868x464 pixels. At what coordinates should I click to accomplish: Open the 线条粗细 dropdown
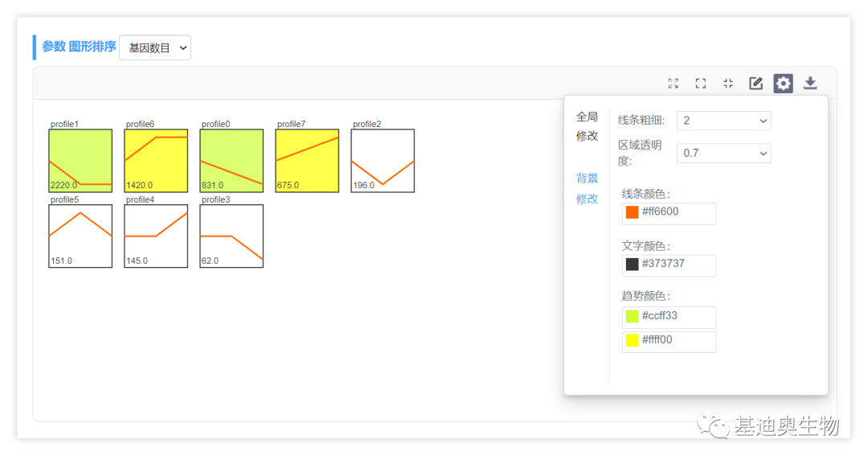(x=723, y=121)
